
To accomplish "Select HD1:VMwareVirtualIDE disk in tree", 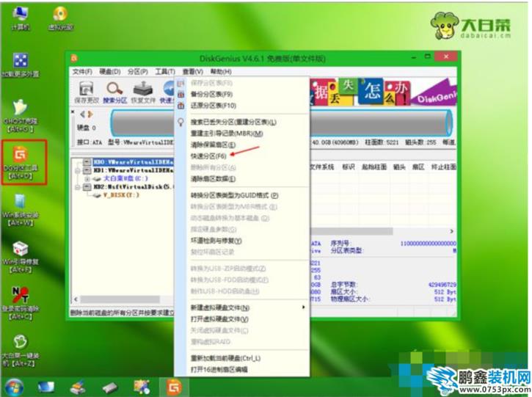I will tap(134, 170).
